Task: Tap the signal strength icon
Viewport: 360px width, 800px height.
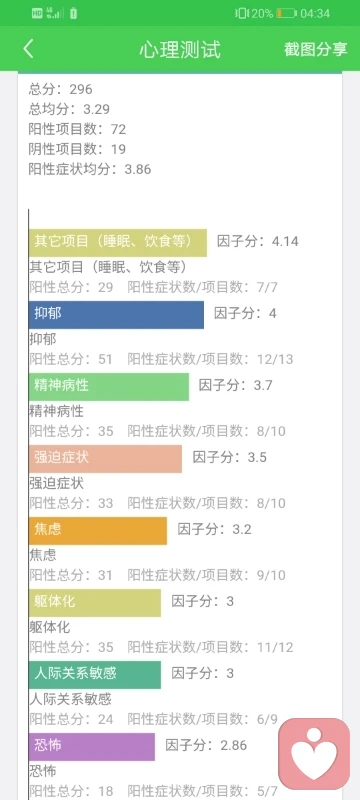Action: point(55,13)
